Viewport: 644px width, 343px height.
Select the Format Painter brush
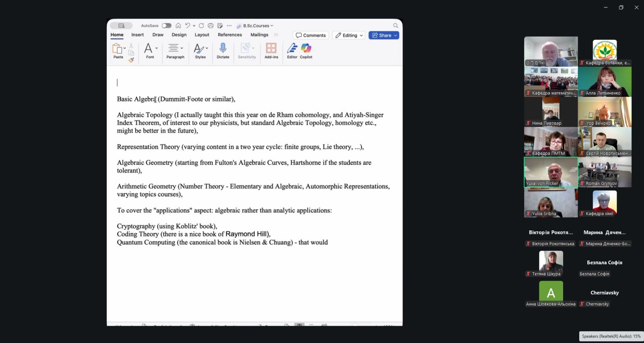131,60
